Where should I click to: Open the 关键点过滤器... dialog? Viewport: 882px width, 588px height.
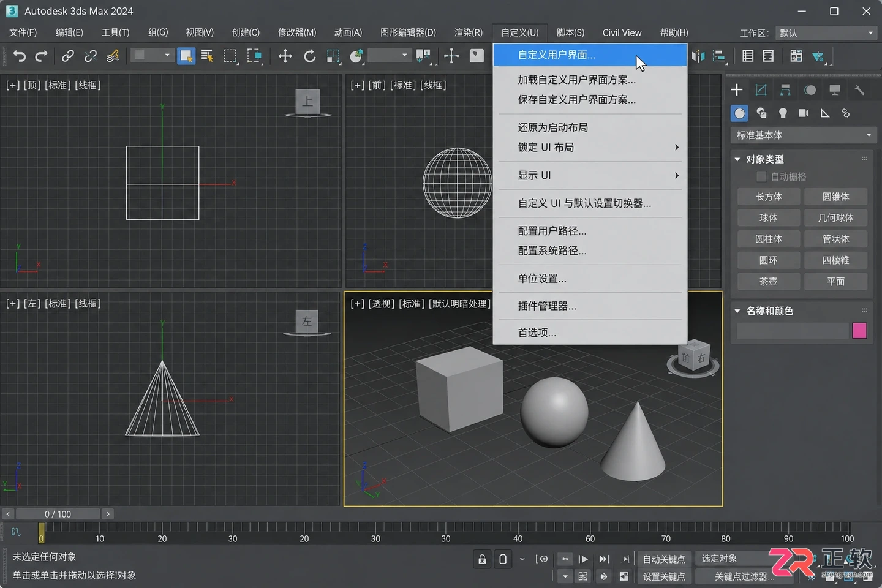[744, 576]
